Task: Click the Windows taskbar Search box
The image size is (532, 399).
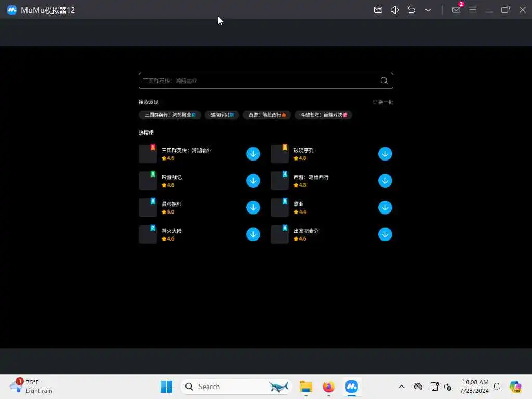Action: tap(236, 387)
